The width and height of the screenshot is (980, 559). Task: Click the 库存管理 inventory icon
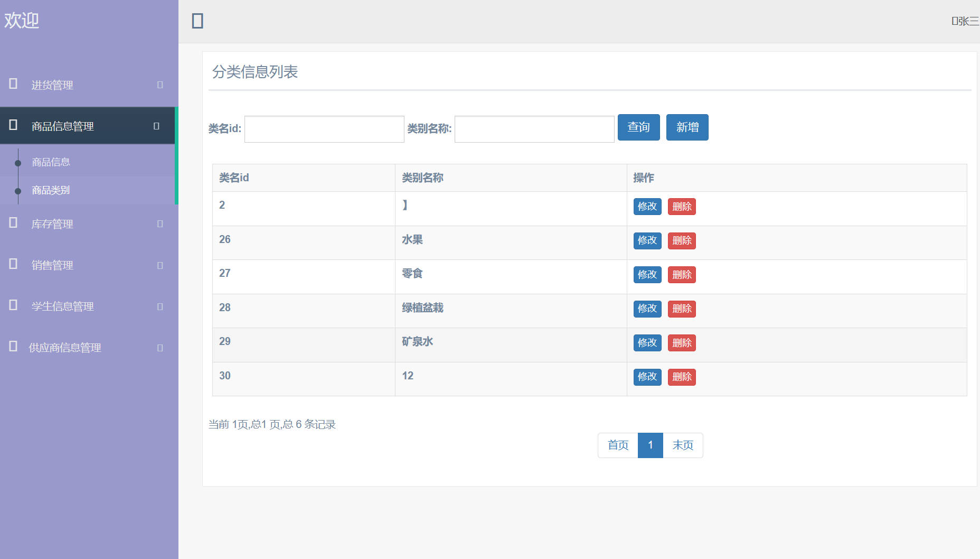[12, 223]
